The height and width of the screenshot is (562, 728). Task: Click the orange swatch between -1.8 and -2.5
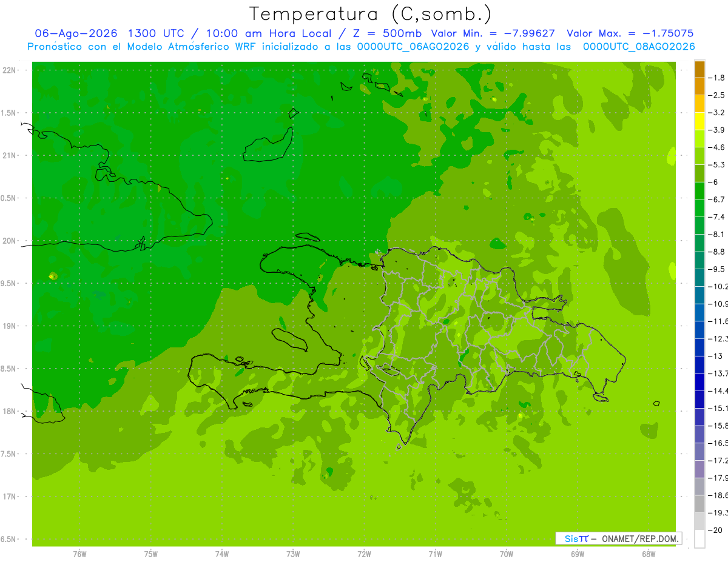pos(699,87)
